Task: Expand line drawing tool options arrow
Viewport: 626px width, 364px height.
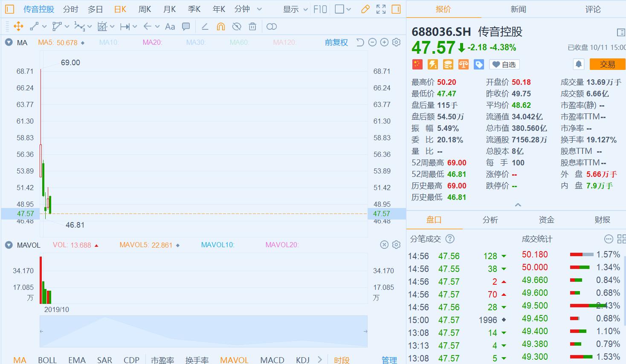Action: point(44,27)
